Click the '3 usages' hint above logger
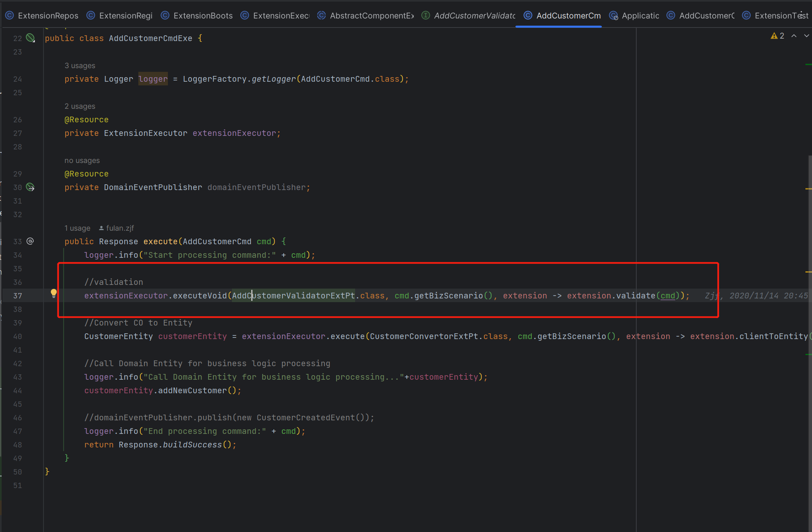The width and height of the screenshot is (812, 532). coord(80,66)
